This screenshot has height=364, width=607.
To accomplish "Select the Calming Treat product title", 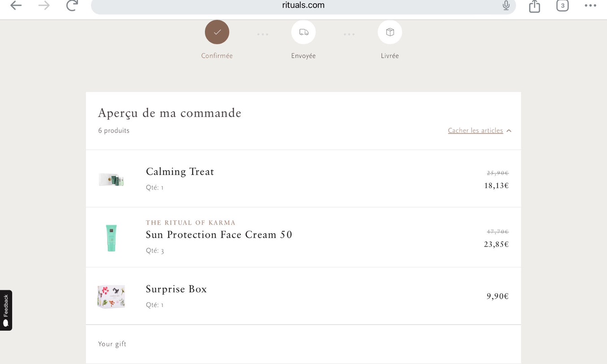I will 180,172.
